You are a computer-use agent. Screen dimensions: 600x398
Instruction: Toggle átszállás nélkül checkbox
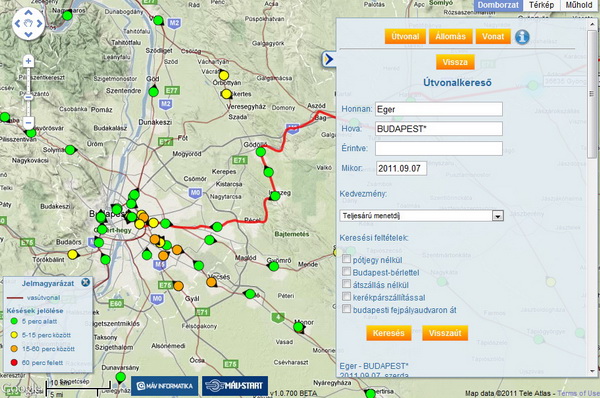[346, 284]
